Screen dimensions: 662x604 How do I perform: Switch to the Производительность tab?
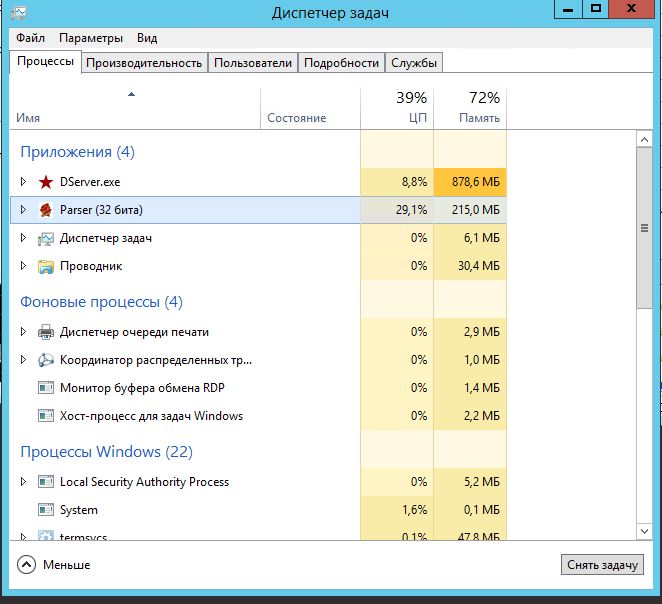click(x=144, y=63)
